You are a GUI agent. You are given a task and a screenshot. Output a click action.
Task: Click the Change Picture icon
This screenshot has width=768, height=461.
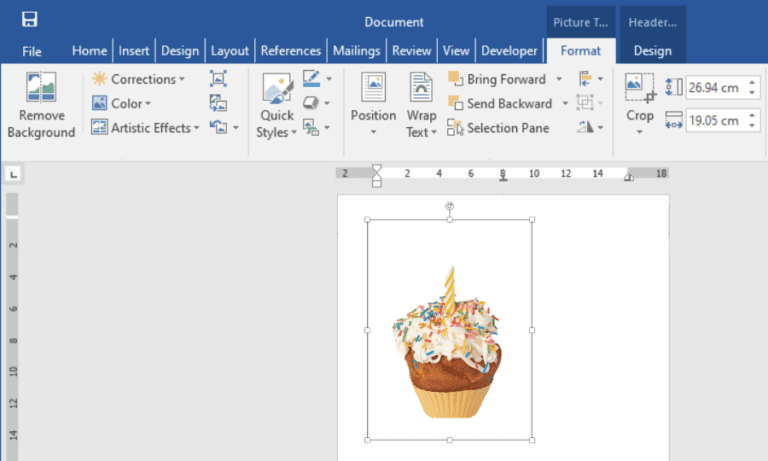(218, 103)
